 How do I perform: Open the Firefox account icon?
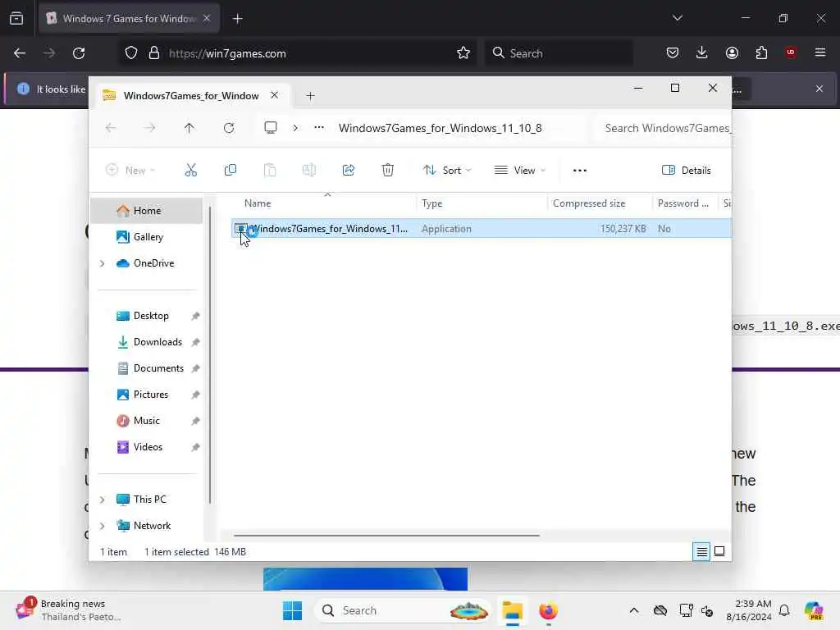pyautogui.click(x=732, y=52)
